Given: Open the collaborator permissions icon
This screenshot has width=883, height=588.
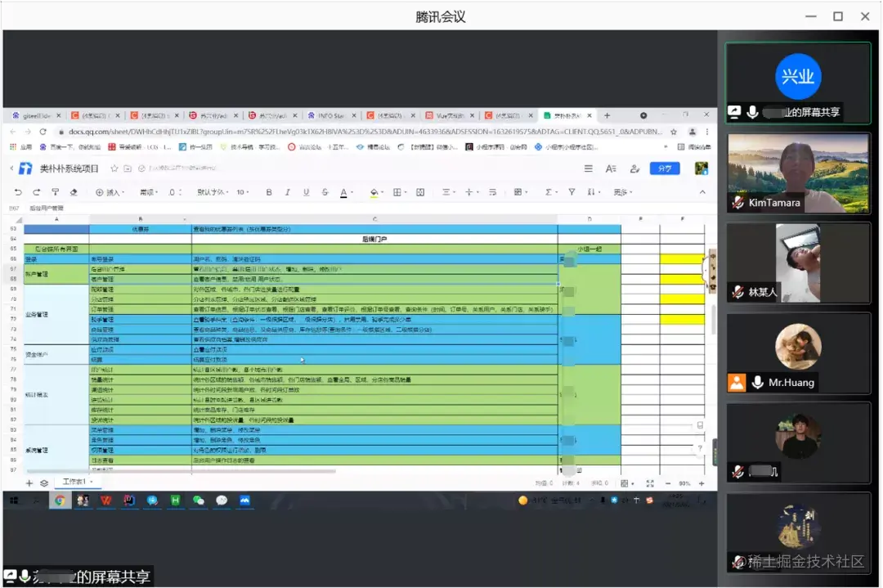Looking at the screenshot, I should [634, 168].
